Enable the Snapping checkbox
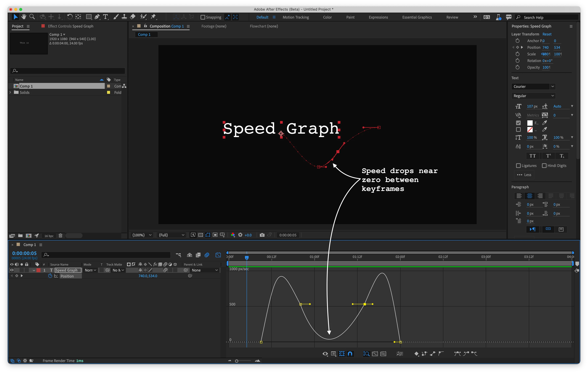588x373 pixels. 203,17
